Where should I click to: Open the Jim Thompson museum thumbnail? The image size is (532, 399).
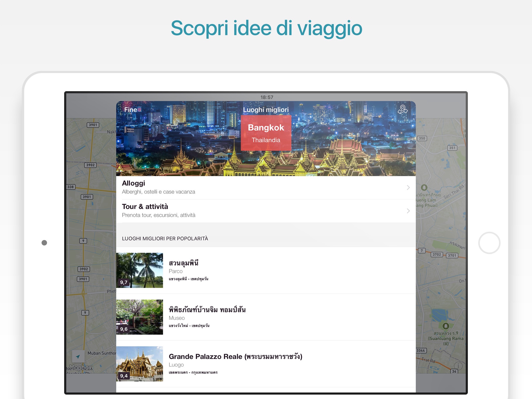[139, 317]
